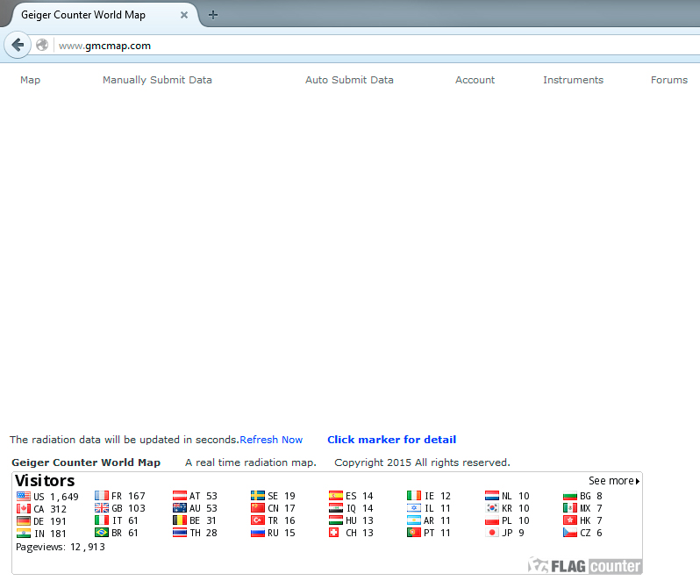
Task: Click the Austria flag icon
Action: coord(180,496)
